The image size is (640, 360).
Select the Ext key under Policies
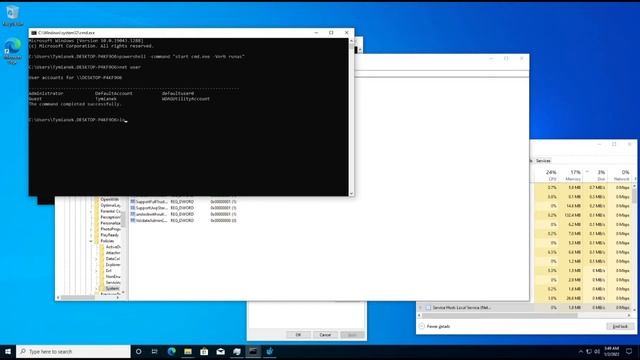point(109,271)
